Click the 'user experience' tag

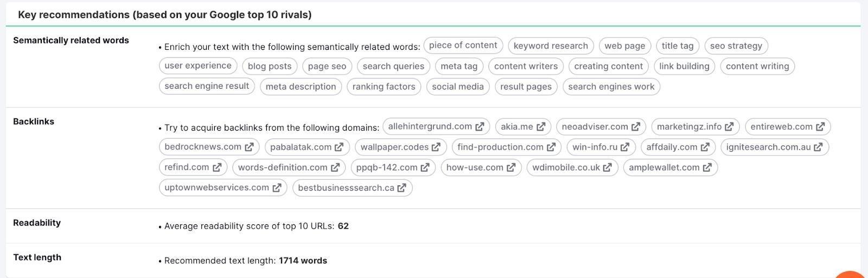click(198, 66)
